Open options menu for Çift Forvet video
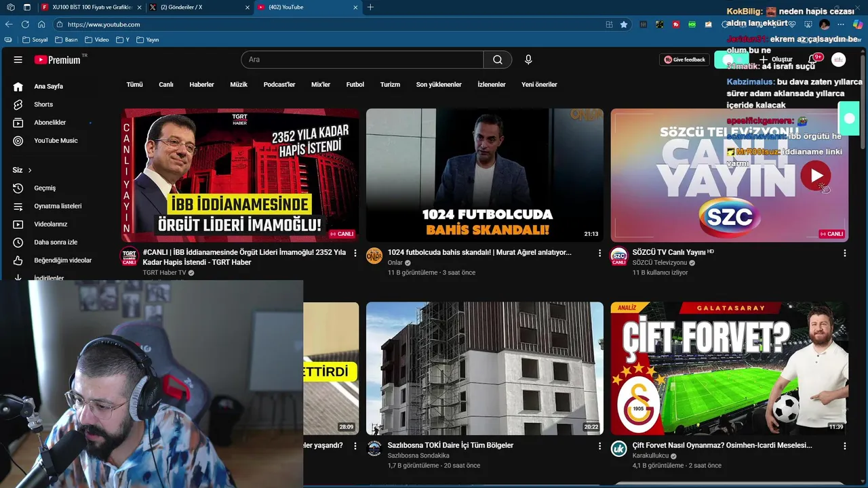Screen dimensions: 868x488 844,446
